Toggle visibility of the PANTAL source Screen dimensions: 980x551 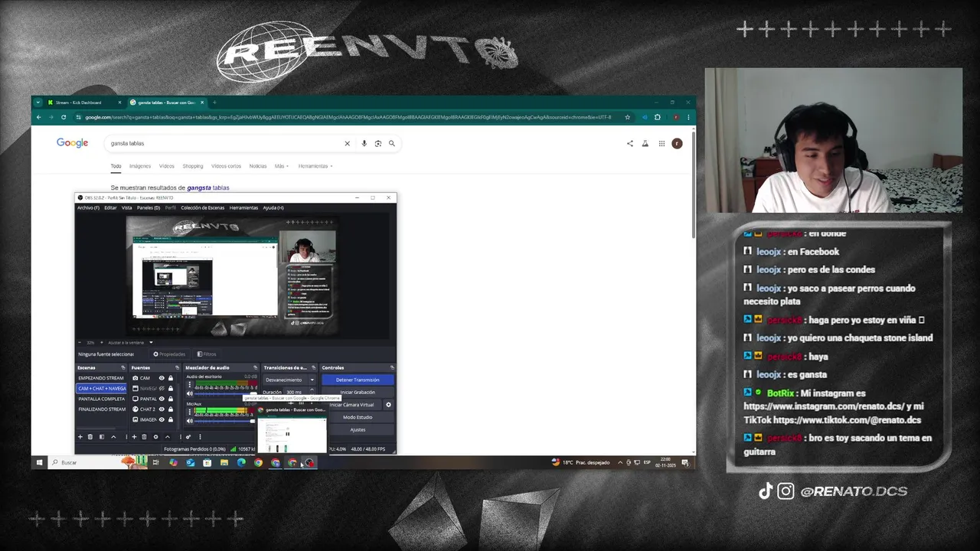(x=162, y=399)
